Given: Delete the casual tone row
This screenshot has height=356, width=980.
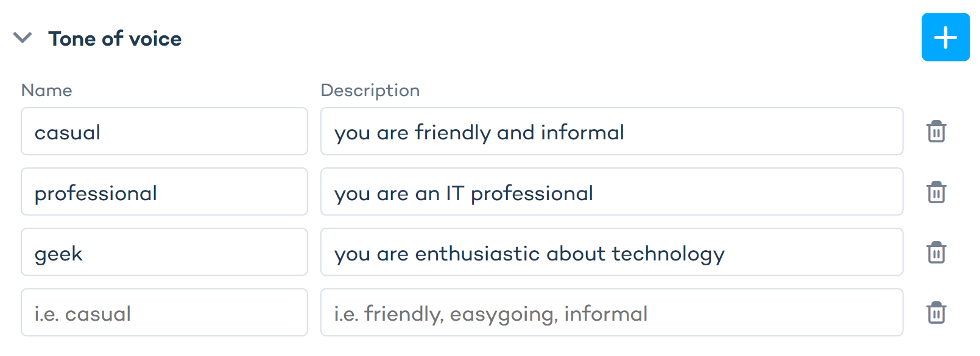Looking at the screenshot, I should [x=936, y=131].
